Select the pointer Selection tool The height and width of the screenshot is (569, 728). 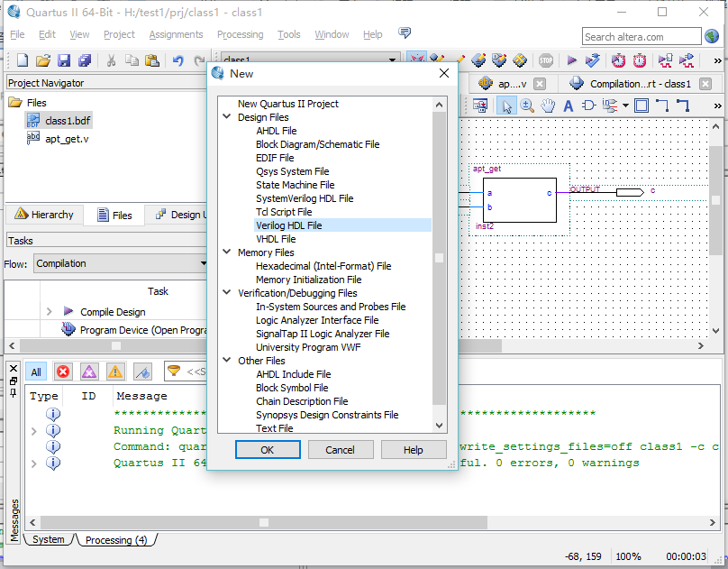click(x=506, y=106)
